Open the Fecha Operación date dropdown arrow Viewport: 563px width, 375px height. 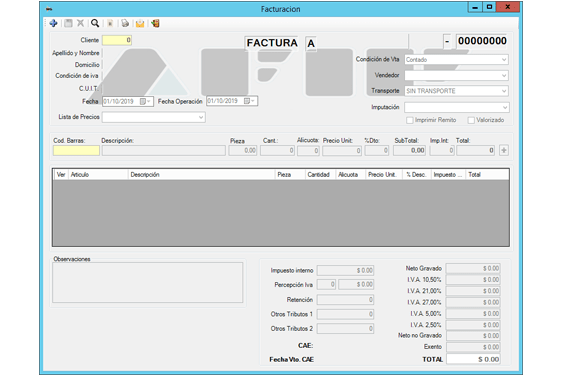coord(253,101)
